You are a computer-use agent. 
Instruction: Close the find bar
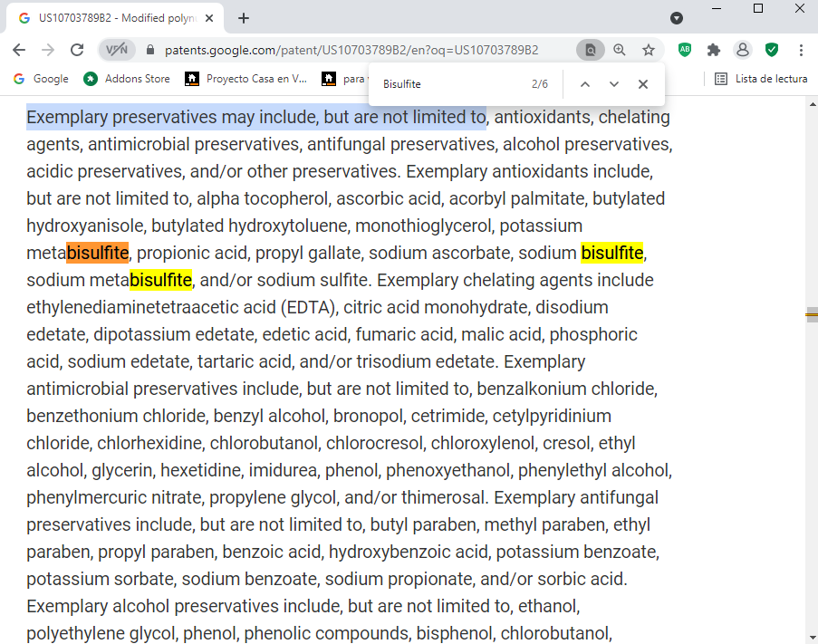click(643, 84)
